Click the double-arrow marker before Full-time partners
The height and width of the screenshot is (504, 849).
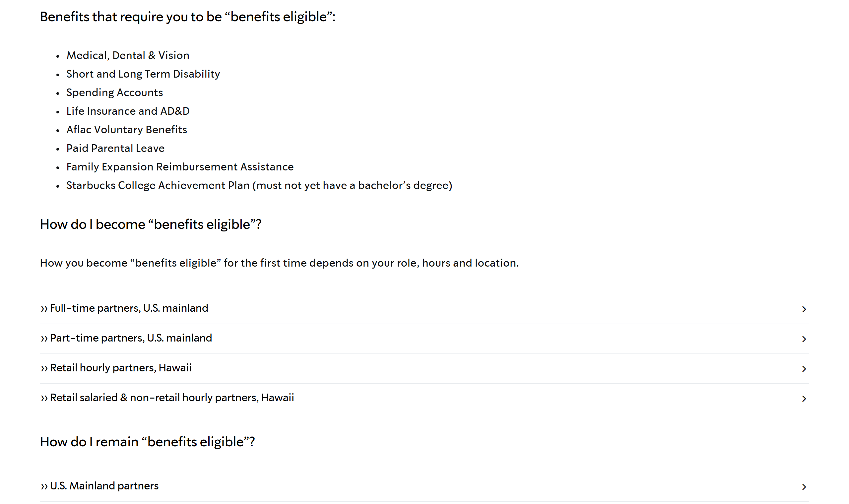click(44, 309)
